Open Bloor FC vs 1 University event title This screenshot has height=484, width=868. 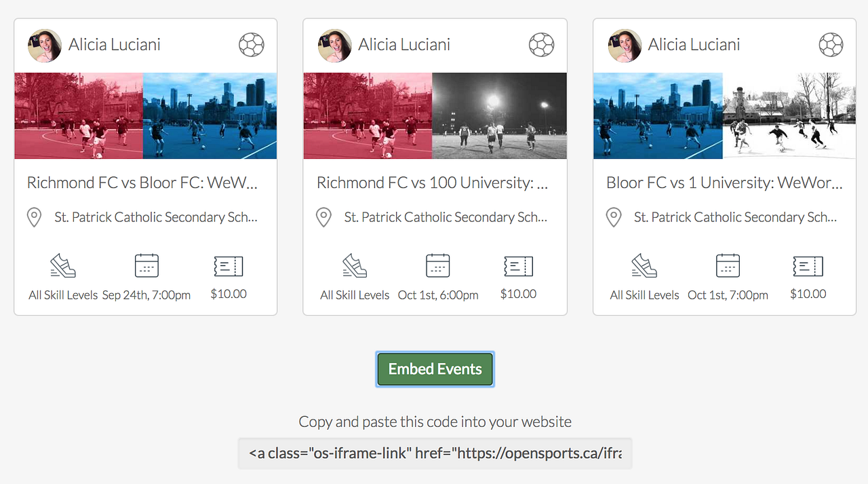point(724,183)
